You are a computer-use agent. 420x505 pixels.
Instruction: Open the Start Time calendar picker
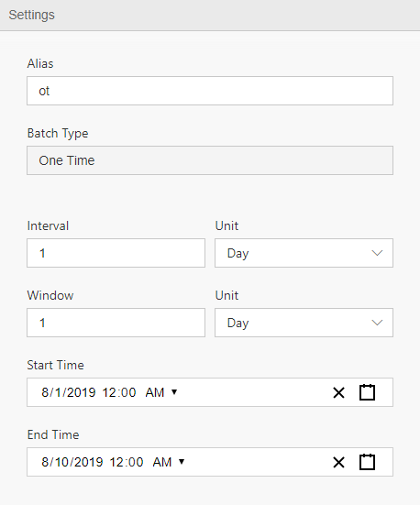pyautogui.click(x=367, y=392)
